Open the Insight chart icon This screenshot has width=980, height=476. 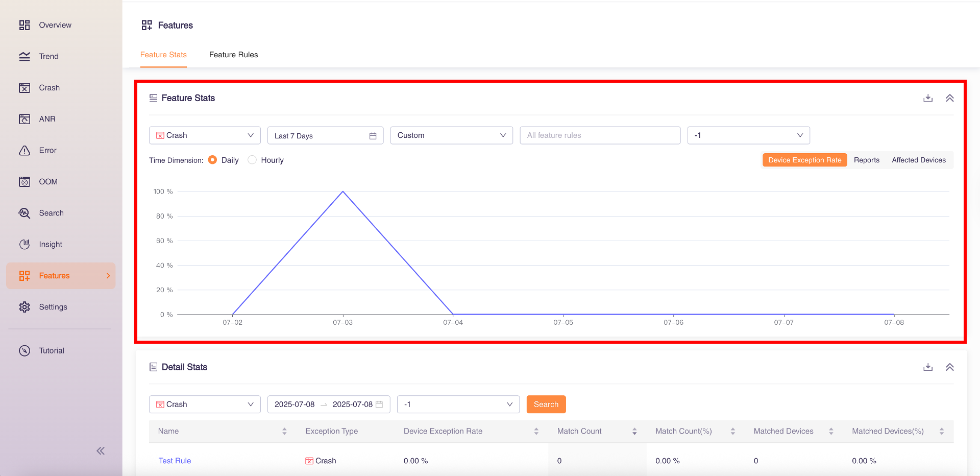[24, 245]
